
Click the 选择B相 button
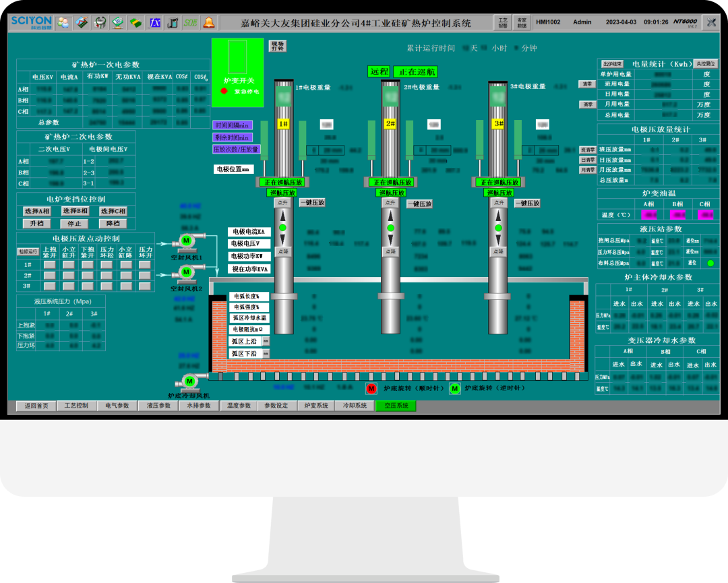tap(75, 211)
